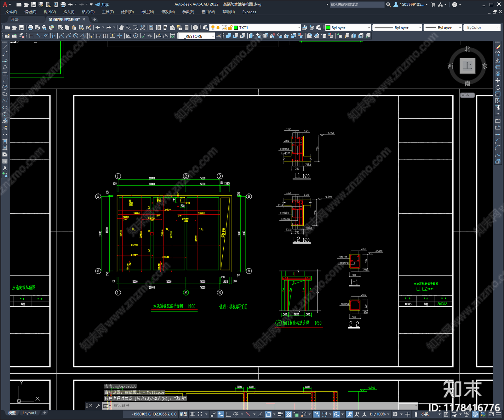Select the Arc Length dimension tool
The image size is (504, 420).
pos(46,36)
